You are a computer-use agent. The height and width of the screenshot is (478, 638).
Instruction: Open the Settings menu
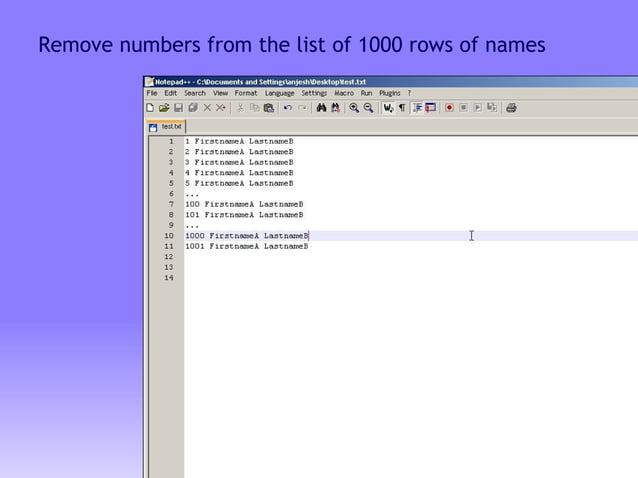click(x=314, y=93)
